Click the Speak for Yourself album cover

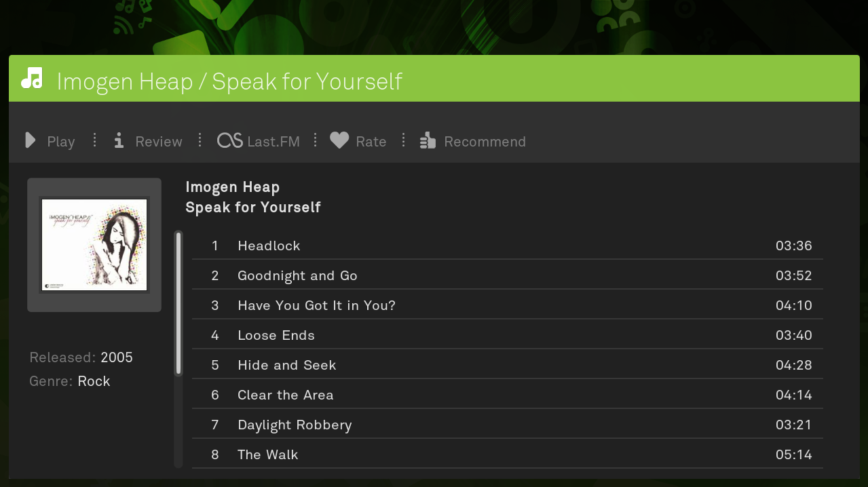(x=94, y=245)
